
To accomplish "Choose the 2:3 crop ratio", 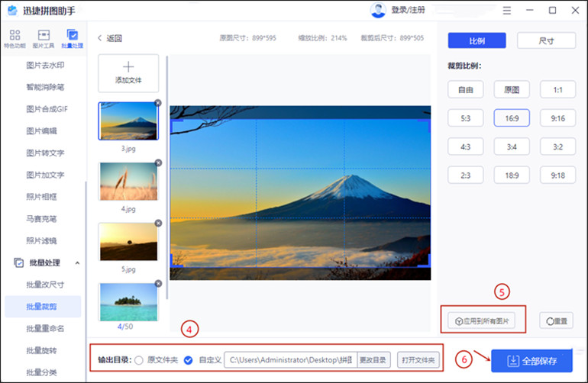I will coord(465,175).
